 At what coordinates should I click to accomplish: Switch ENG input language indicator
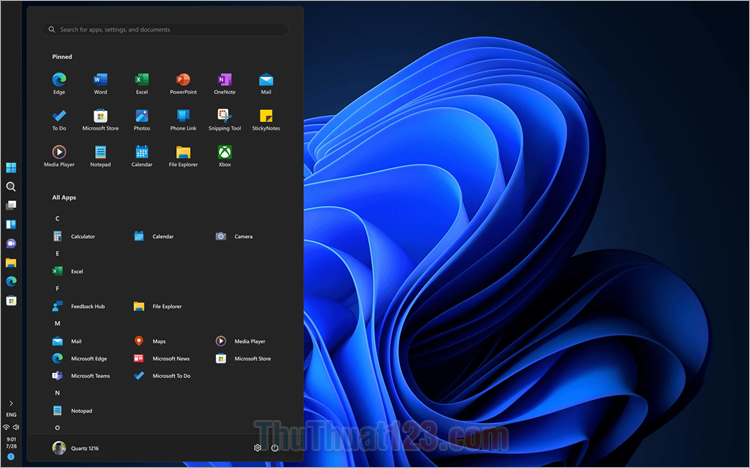pos(11,415)
